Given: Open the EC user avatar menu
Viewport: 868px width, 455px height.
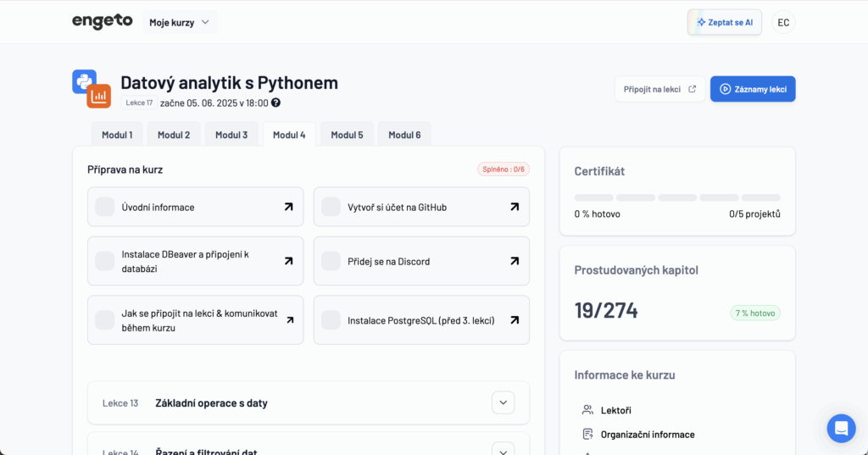Looking at the screenshot, I should click(x=783, y=23).
